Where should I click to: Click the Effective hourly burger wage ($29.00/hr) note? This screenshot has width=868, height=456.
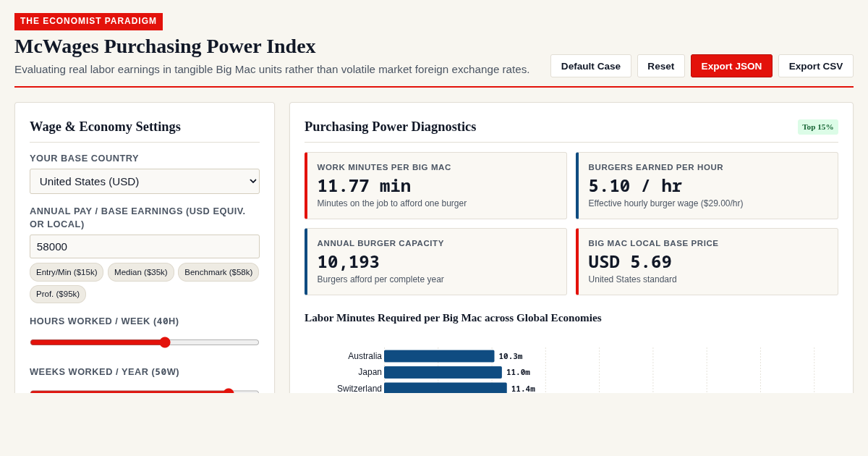pos(665,203)
